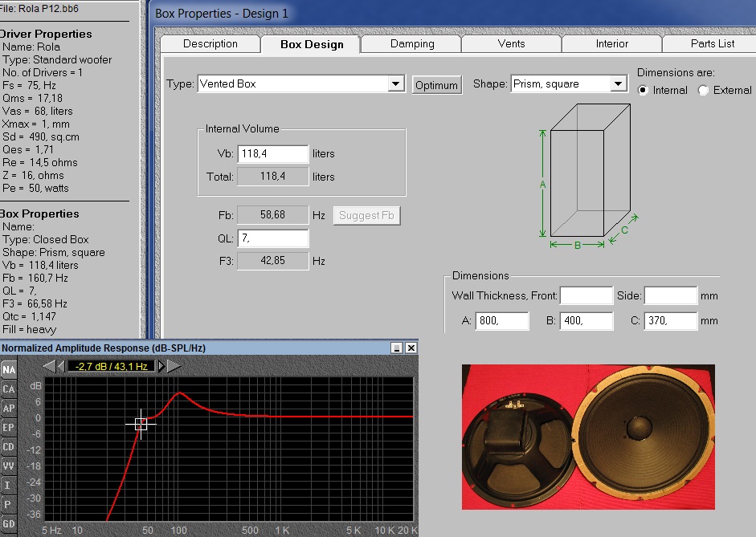The width and height of the screenshot is (756, 537).
Task: Open the Shape dropdown showing Prism, square
Action: pos(618,83)
